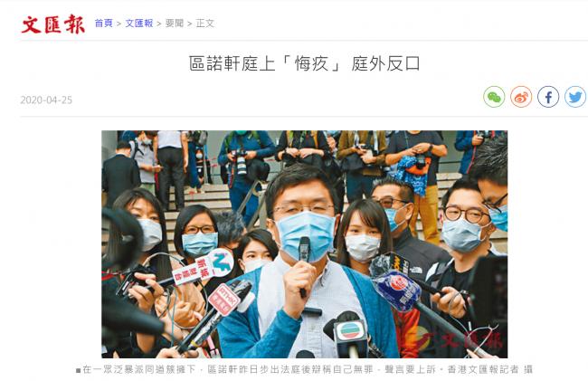Select 要聞 in the breadcrumb
This screenshot has width=588, height=381.
[175, 24]
